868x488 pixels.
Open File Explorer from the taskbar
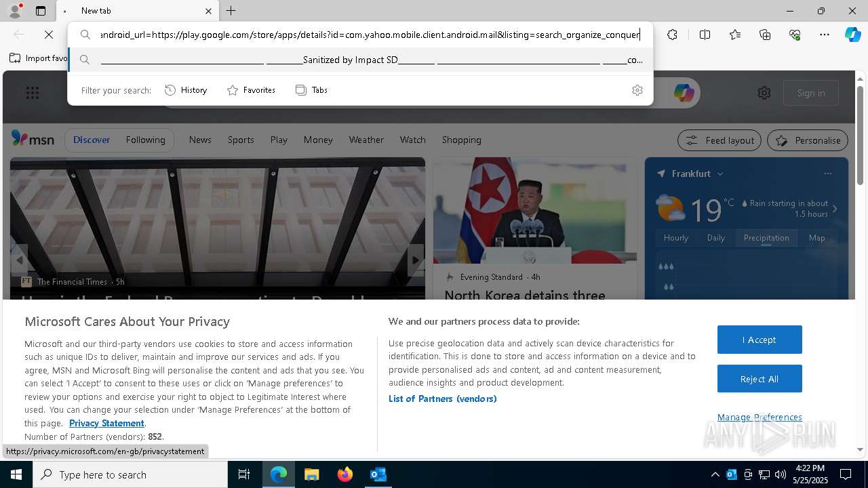[311, 474]
